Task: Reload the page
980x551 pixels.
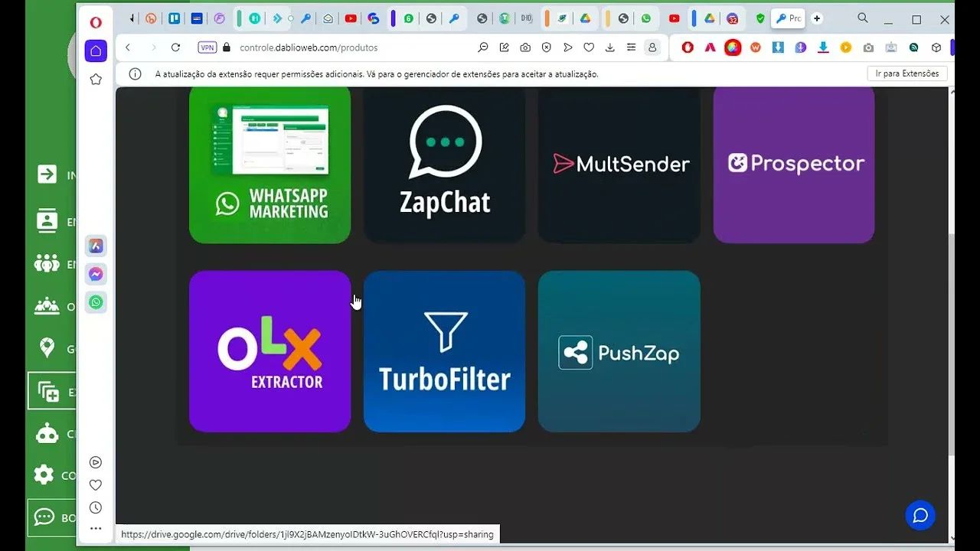Action: coord(175,47)
